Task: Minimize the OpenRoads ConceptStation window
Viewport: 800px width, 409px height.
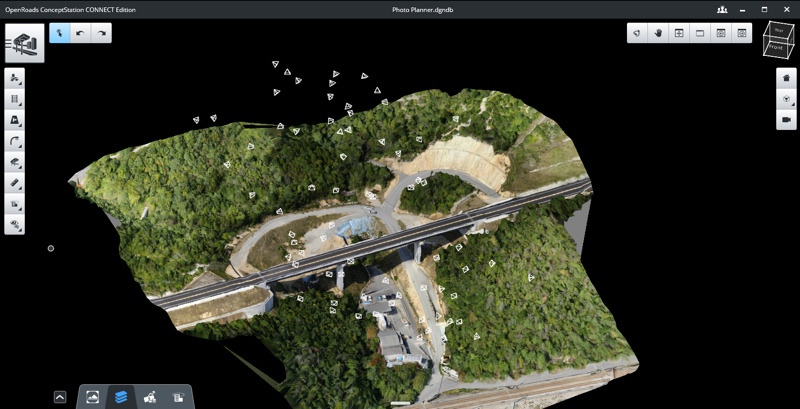Action: (x=743, y=10)
